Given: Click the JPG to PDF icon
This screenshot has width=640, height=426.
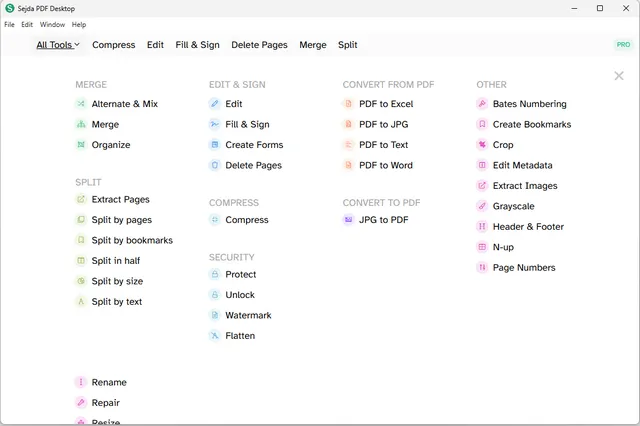Looking at the screenshot, I should tap(348, 220).
